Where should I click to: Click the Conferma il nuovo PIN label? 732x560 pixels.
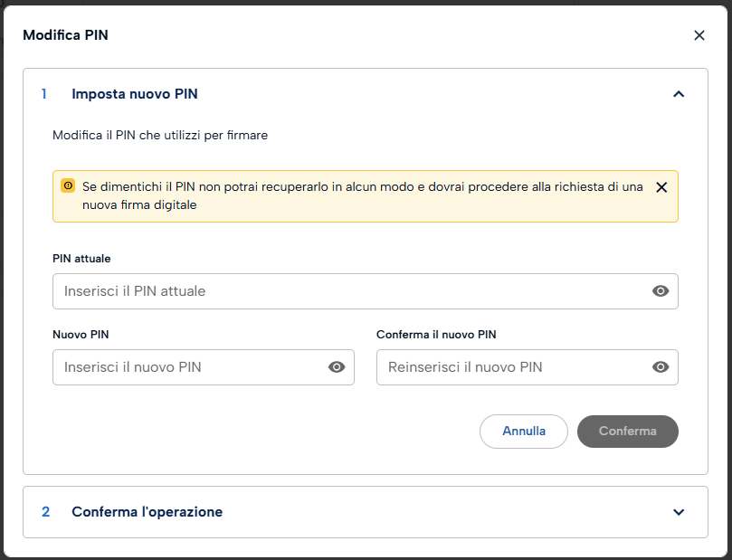click(x=436, y=335)
